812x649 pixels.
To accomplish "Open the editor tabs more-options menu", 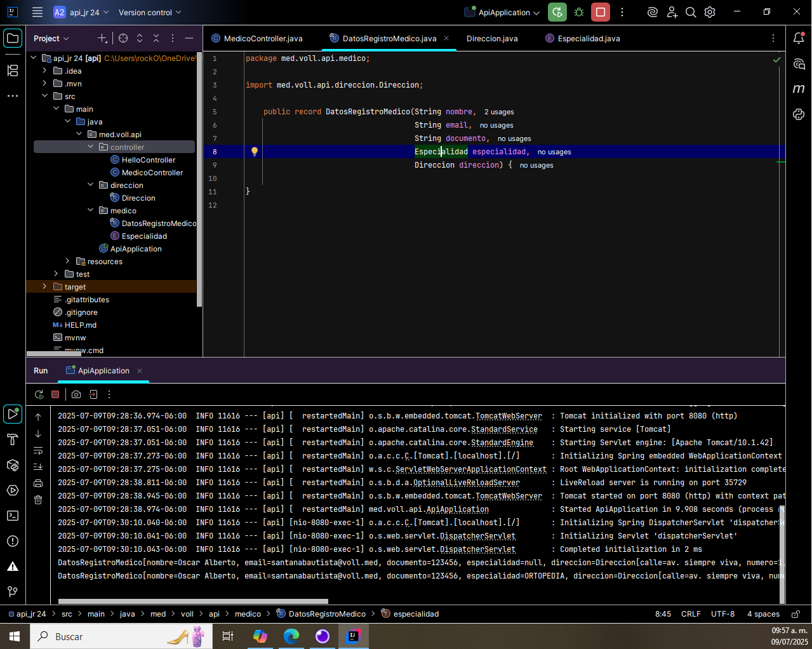I will (773, 38).
